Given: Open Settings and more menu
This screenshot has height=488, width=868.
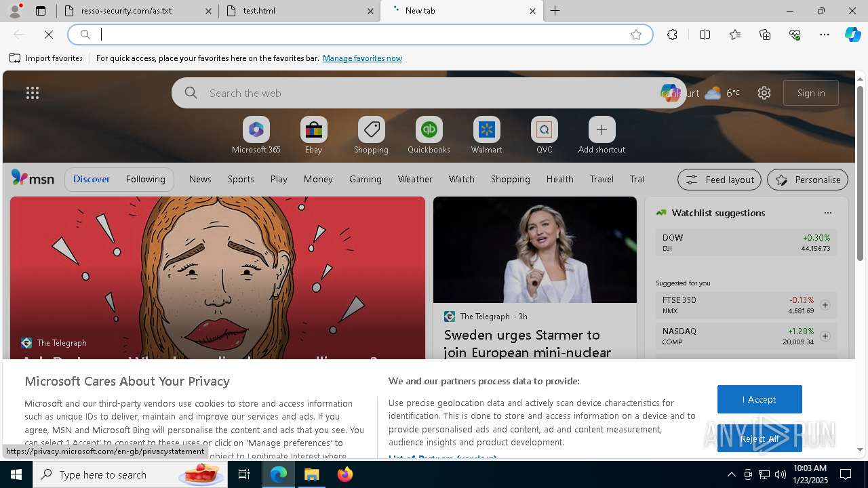Looking at the screenshot, I should pyautogui.click(x=825, y=35).
